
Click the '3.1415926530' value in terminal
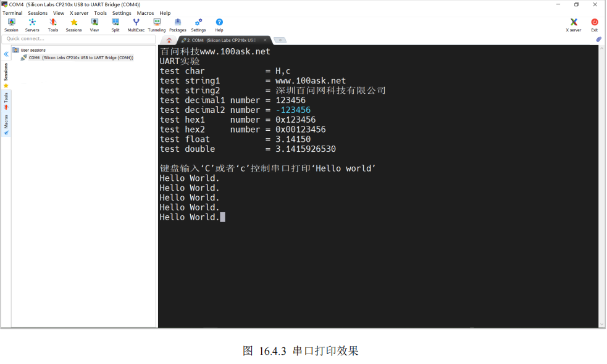[x=306, y=149]
